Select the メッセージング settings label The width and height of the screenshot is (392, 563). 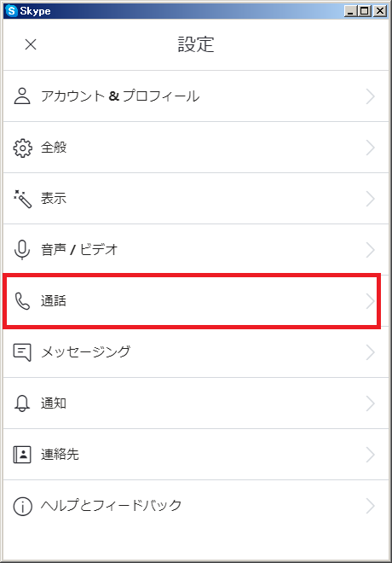click(x=86, y=351)
